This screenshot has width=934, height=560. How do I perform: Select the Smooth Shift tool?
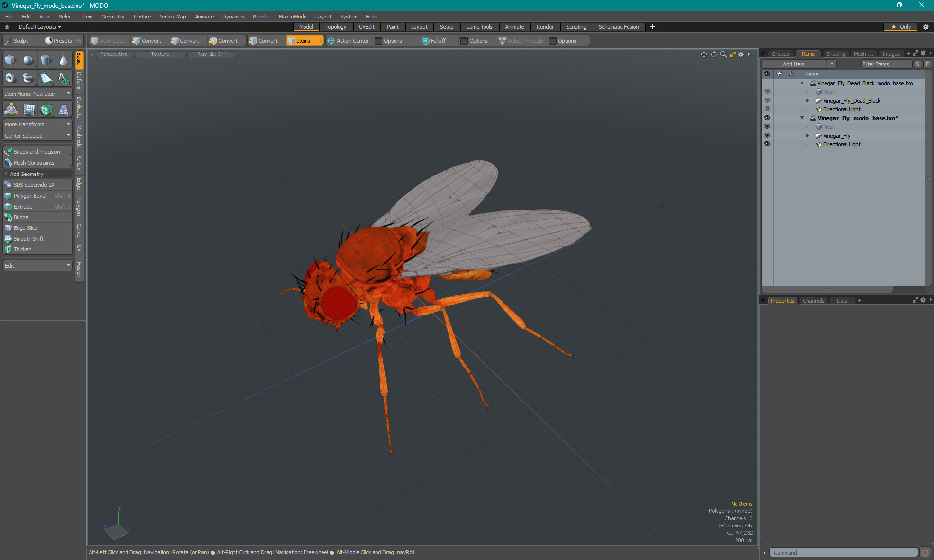pos(28,238)
